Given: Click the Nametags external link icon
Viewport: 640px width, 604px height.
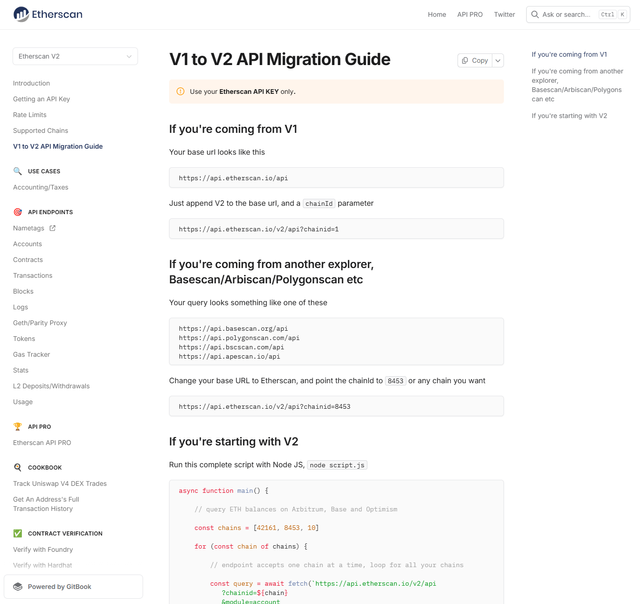Looking at the screenshot, I should click(x=52, y=228).
